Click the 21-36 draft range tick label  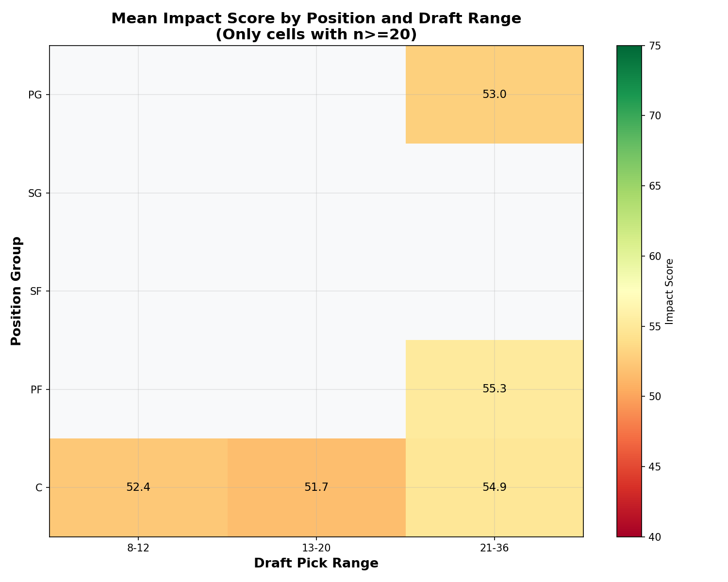494,548
